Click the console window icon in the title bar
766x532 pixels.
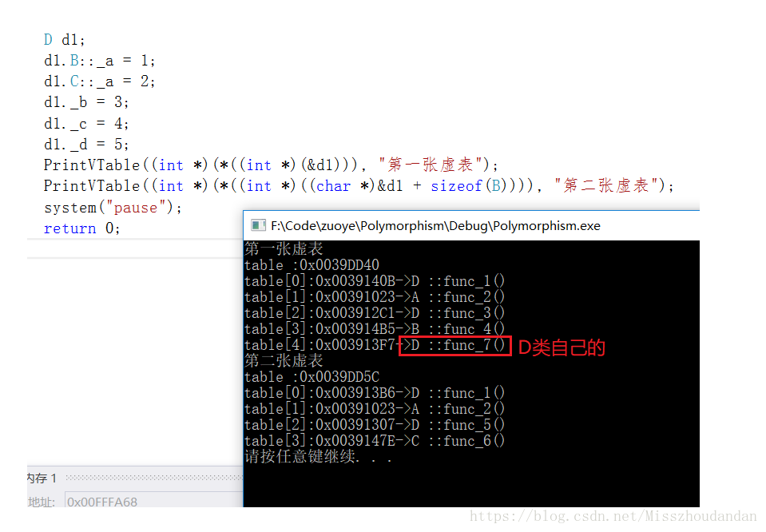point(258,225)
